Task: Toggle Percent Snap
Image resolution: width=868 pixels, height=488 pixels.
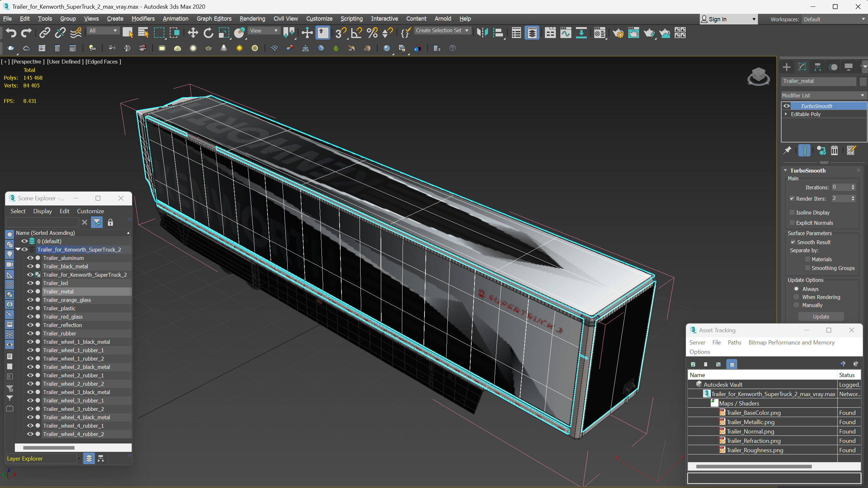Action: point(372,33)
